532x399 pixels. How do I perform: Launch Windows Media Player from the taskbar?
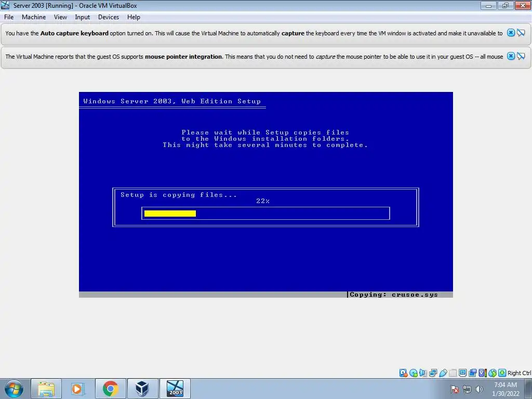[x=78, y=389]
